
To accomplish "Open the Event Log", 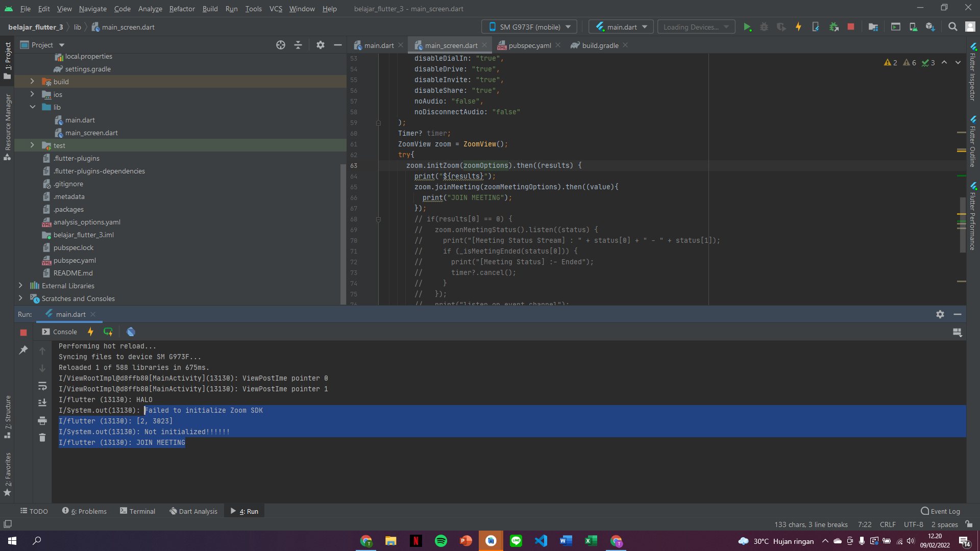I will [x=941, y=511].
